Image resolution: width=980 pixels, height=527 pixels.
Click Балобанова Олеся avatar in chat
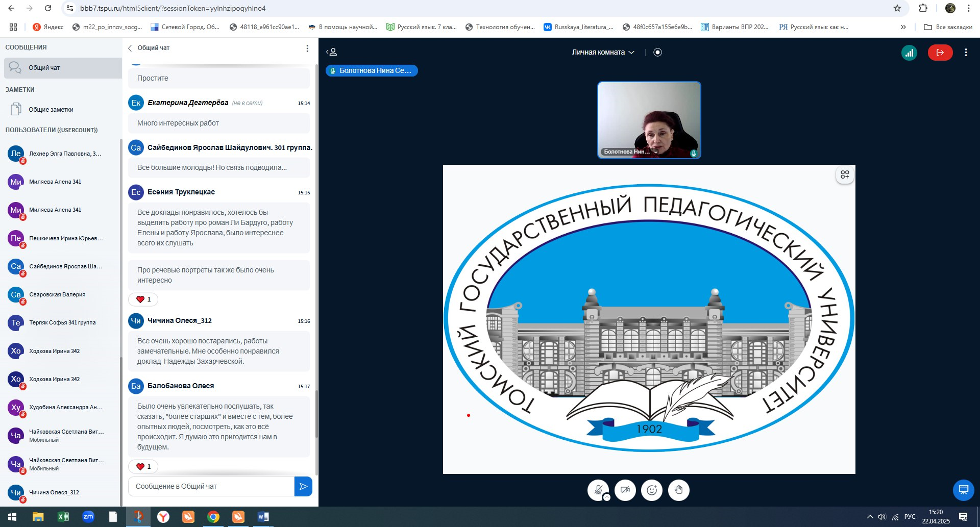coord(136,386)
